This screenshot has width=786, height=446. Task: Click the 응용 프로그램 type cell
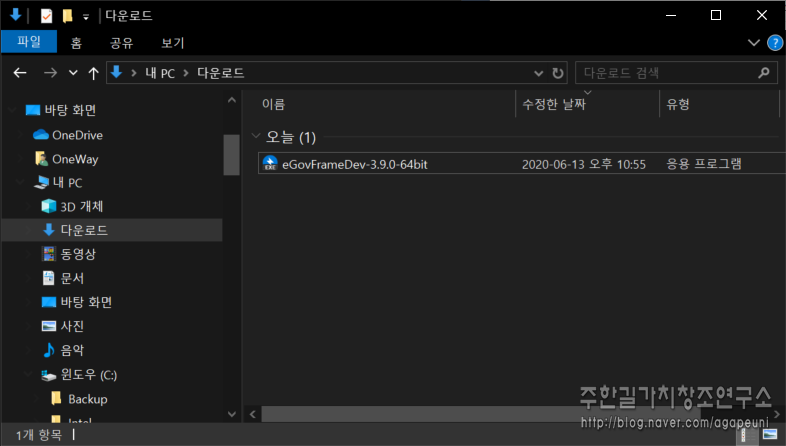703,164
